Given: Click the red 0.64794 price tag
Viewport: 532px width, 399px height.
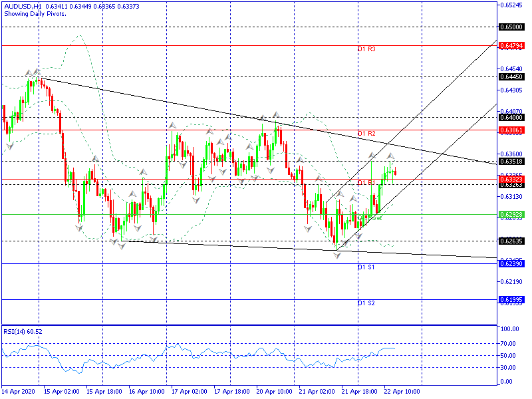Looking at the screenshot, I should [x=510, y=45].
